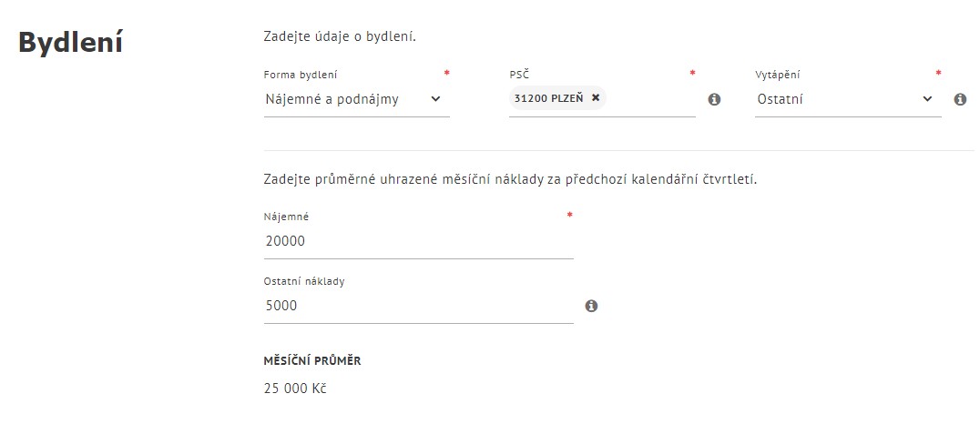Open info icon beside Ostatní náklady field

tap(591, 306)
